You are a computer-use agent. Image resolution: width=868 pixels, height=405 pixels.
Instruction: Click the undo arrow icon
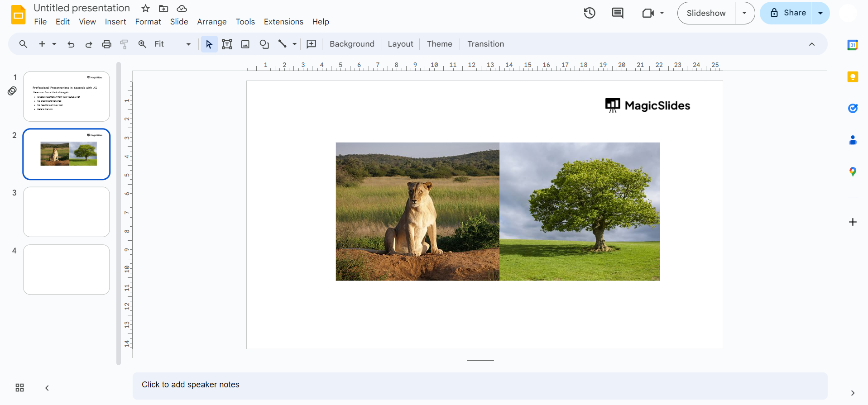click(71, 44)
